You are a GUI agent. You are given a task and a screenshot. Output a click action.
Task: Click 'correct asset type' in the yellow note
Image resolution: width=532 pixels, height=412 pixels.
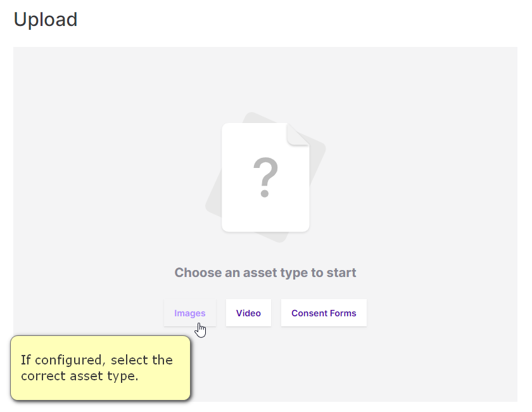(x=79, y=376)
